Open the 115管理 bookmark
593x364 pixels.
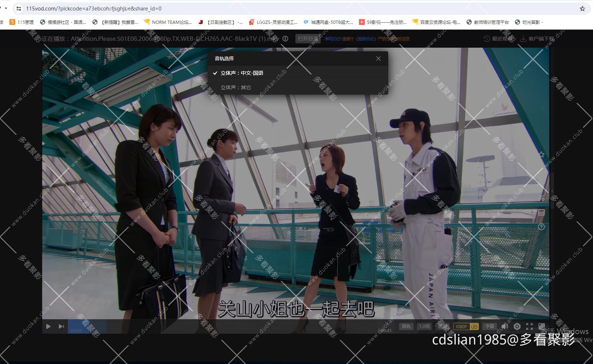point(22,22)
